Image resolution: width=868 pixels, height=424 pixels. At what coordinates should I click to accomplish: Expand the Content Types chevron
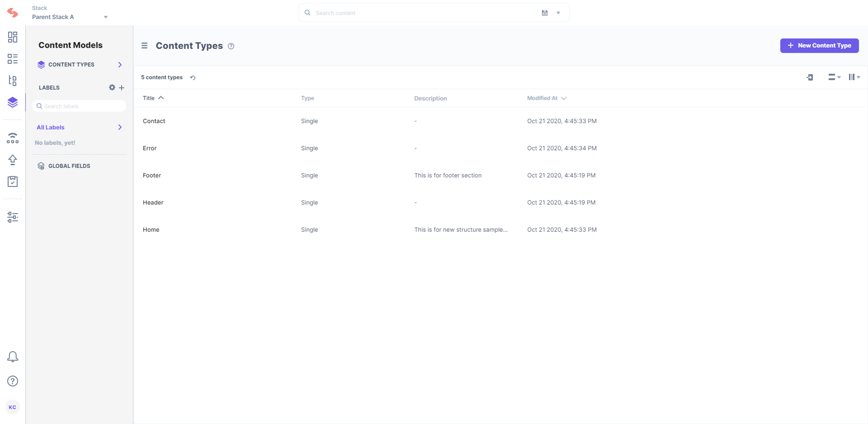point(120,64)
